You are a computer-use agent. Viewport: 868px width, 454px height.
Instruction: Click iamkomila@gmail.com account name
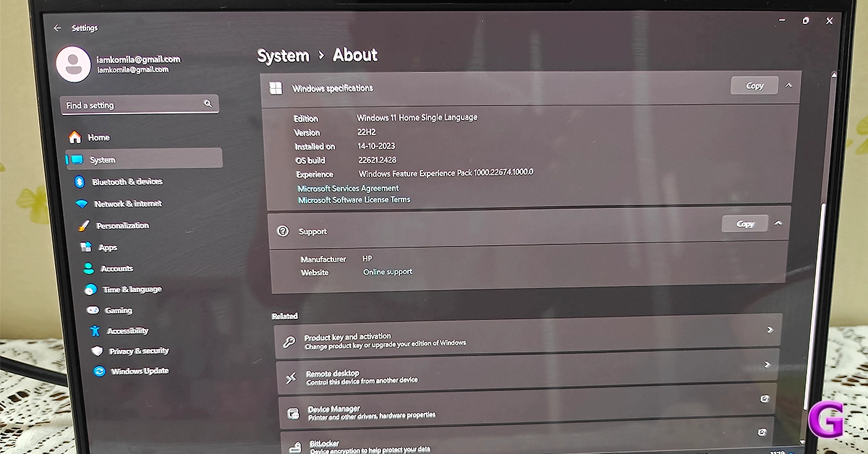(x=138, y=59)
